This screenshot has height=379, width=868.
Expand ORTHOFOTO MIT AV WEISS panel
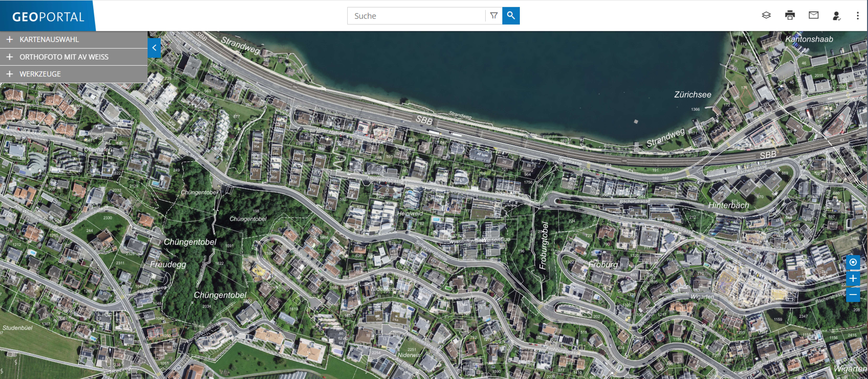73,57
